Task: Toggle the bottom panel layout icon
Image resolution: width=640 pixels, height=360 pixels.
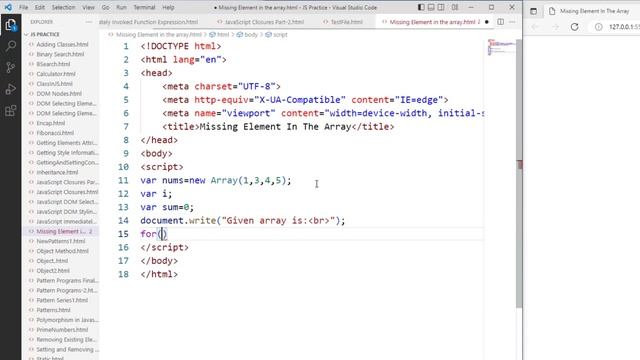Action: pos(431,7)
